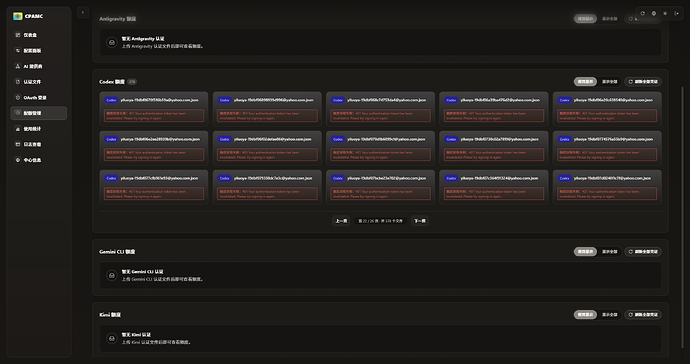Click the refresh icon in top-right toolbar
The height and width of the screenshot is (364, 690).
[642, 14]
